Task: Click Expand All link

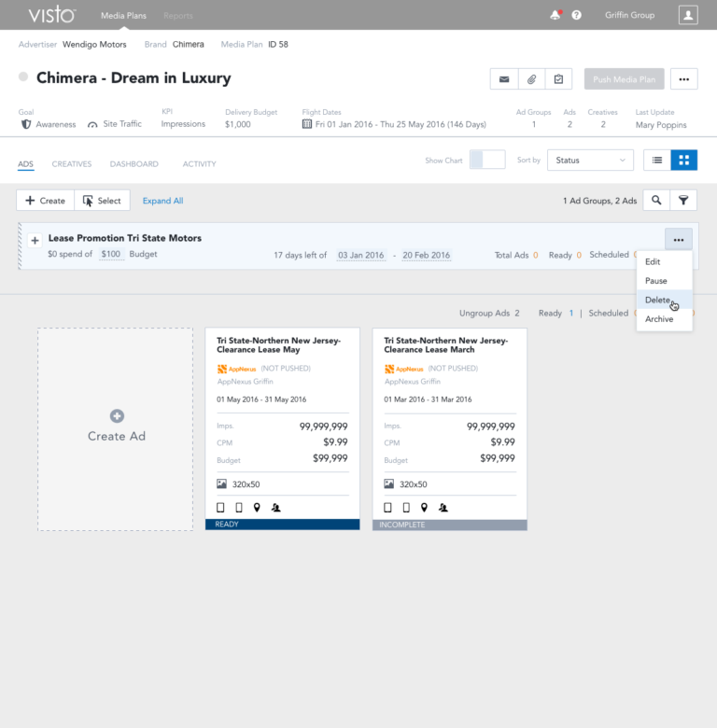Action: 162,201
